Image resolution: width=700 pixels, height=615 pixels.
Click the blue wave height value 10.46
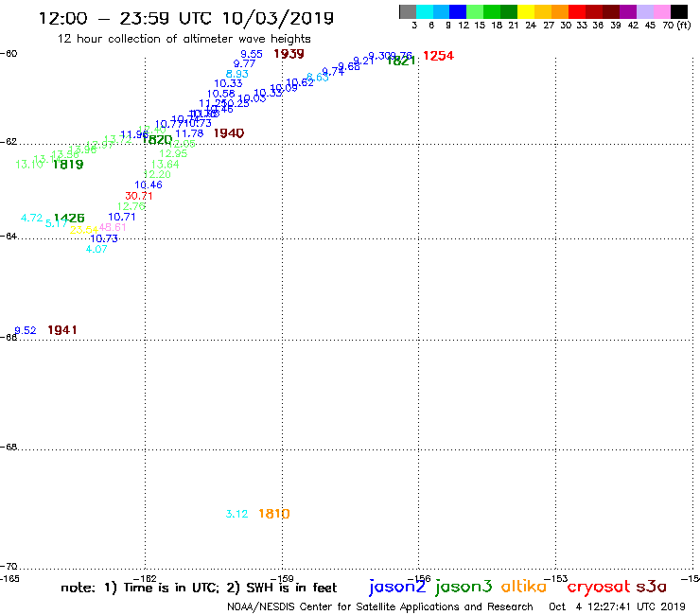tap(149, 184)
